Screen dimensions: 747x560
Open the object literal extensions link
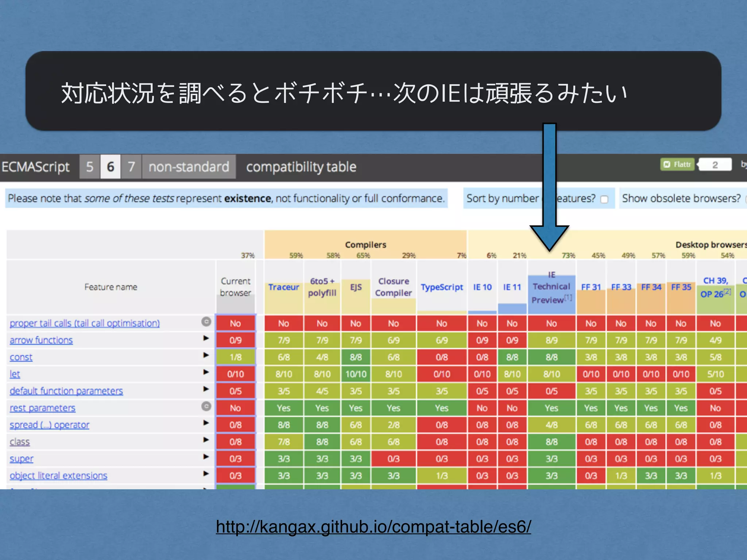pyautogui.click(x=59, y=475)
